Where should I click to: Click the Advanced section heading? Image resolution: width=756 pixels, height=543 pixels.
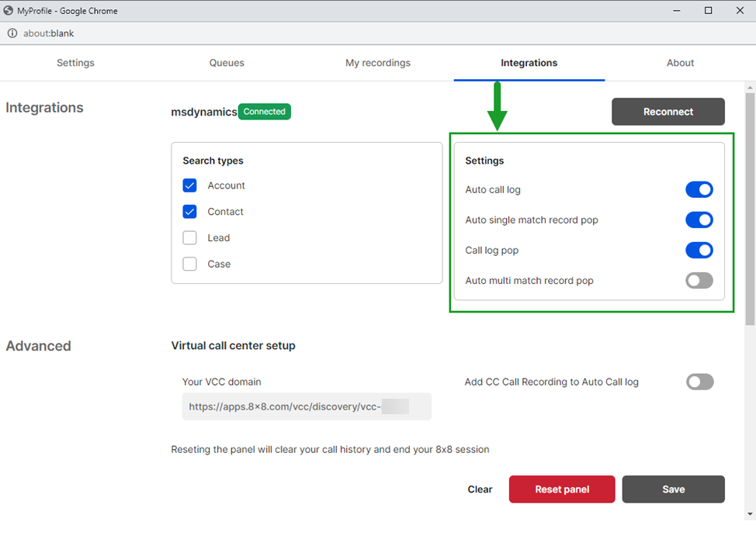point(39,346)
